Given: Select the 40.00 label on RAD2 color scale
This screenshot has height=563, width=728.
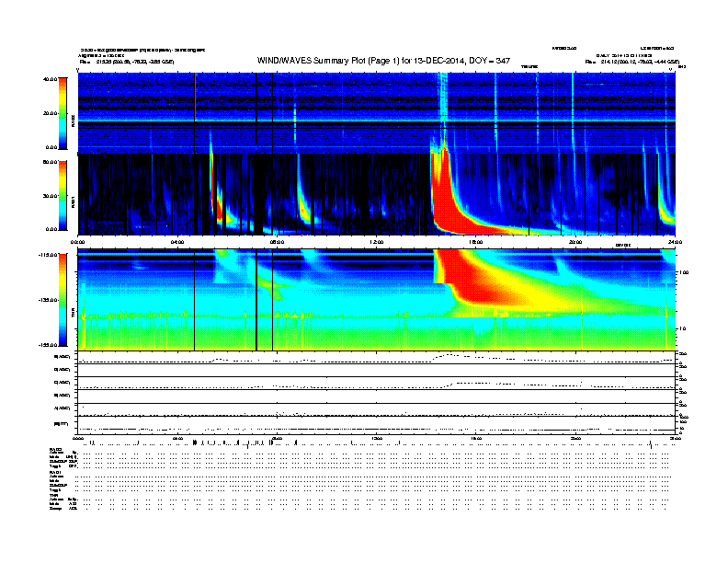Looking at the screenshot, I should coord(50,79).
